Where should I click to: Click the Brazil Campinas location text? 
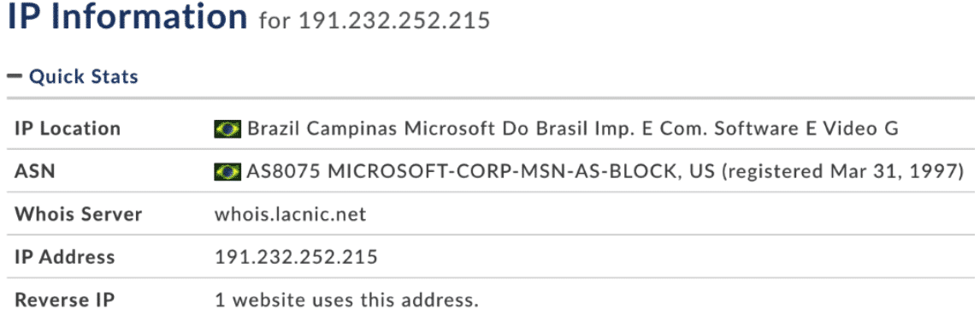[x=323, y=129]
